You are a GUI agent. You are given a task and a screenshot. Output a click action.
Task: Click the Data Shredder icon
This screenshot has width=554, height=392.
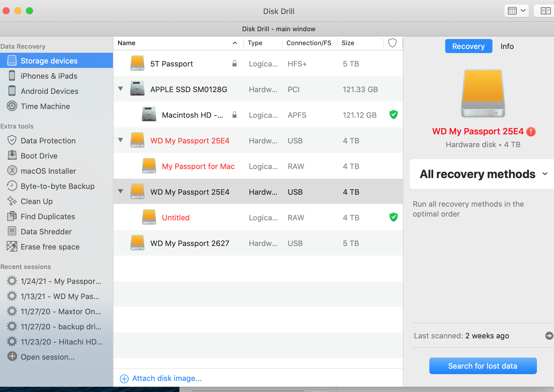12,231
